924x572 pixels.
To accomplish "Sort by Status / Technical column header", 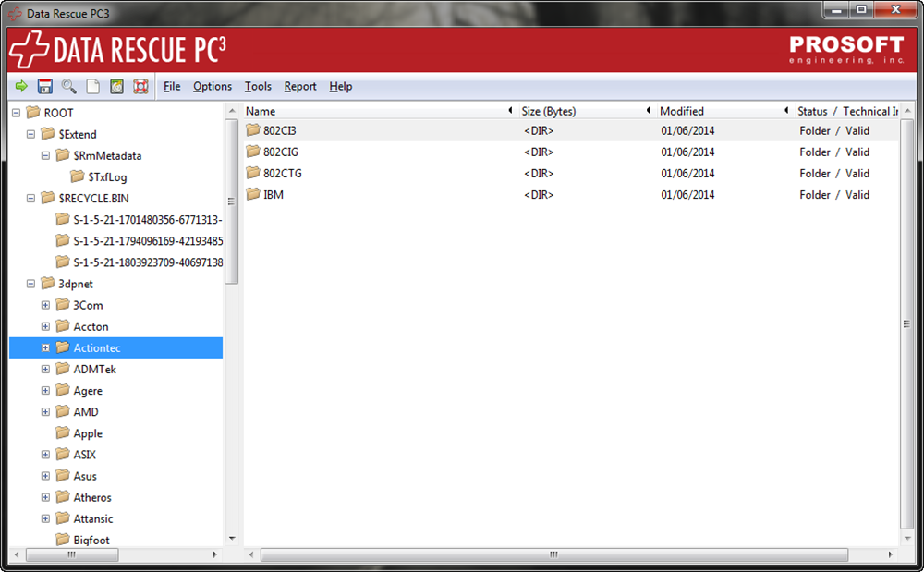I will (x=846, y=111).
